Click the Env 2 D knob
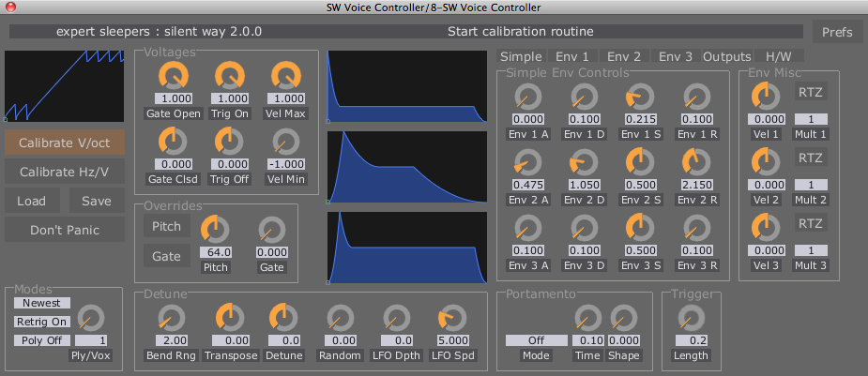868x376 pixels. [585, 162]
